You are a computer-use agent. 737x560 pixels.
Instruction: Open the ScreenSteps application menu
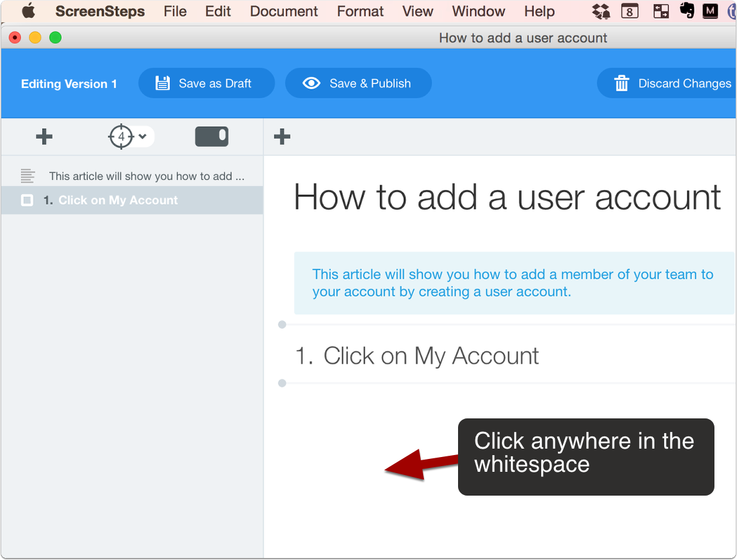point(100,12)
